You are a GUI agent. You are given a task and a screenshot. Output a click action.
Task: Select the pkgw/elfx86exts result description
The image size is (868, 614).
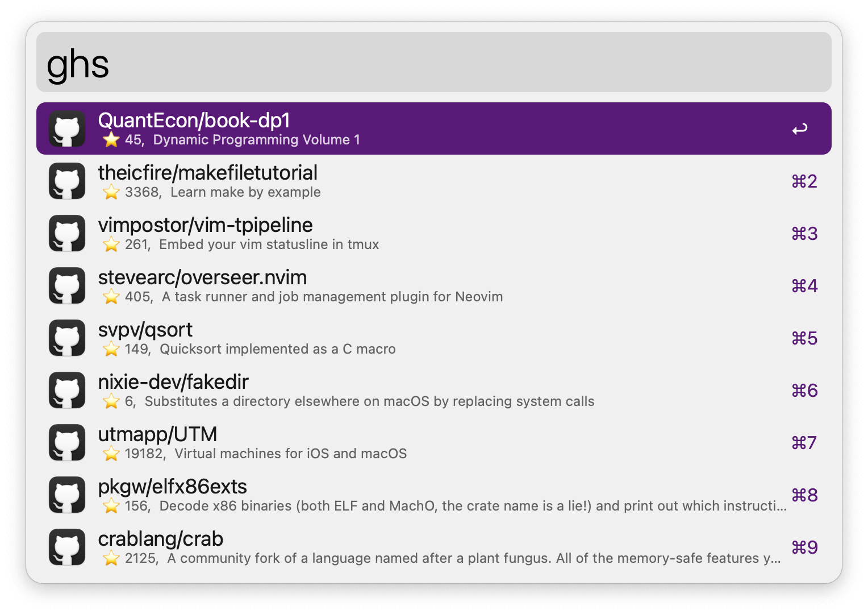click(x=473, y=506)
